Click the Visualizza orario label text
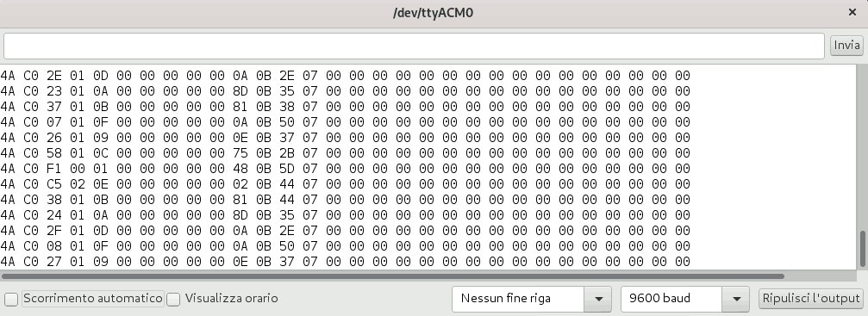Viewport: 868px width, 316px height. (231, 298)
